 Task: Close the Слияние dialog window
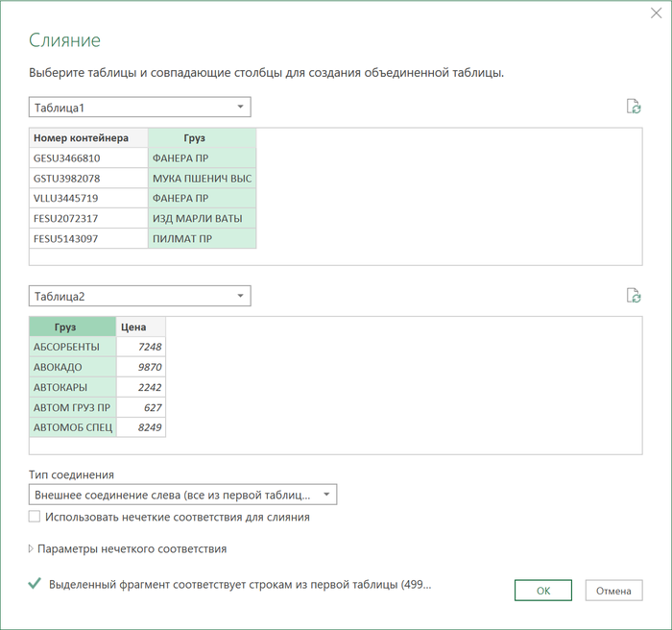pyautogui.click(x=656, y=12)
